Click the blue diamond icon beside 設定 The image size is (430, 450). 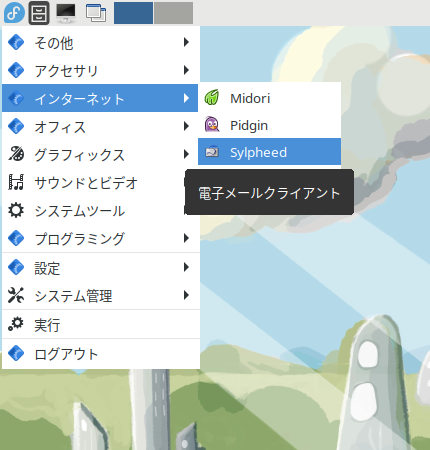[16, 267]
